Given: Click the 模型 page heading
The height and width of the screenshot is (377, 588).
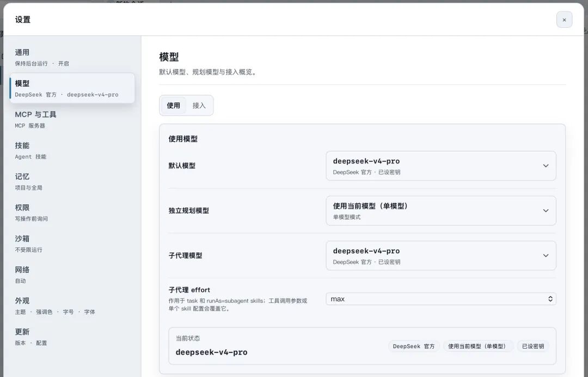Looking at the screenshot, I should tap(169, 57).
